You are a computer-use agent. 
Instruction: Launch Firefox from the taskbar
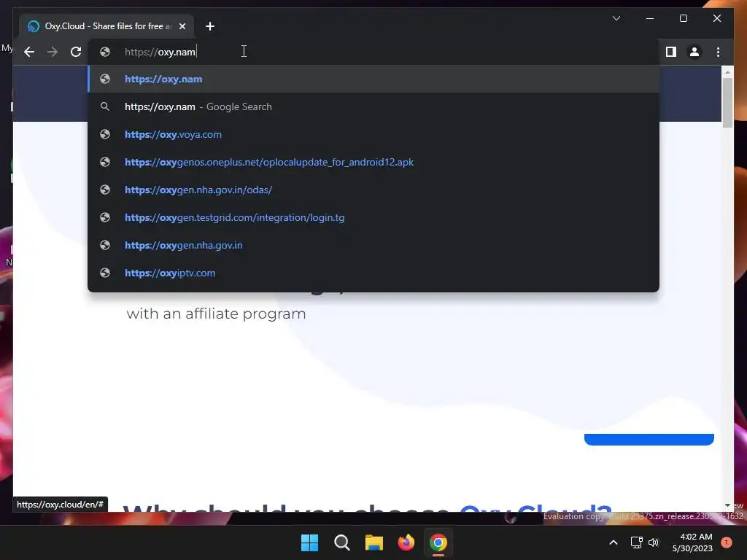coord(406,542)
